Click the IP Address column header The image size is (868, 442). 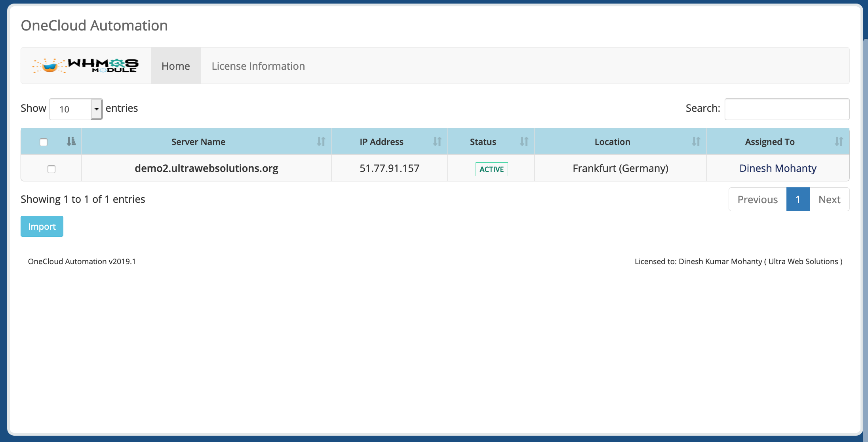click(390, 141)
